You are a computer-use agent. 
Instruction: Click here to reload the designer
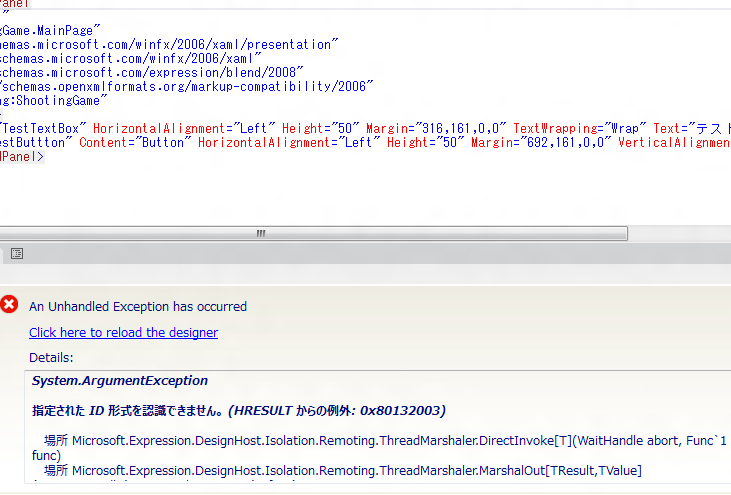coord(123,332)
